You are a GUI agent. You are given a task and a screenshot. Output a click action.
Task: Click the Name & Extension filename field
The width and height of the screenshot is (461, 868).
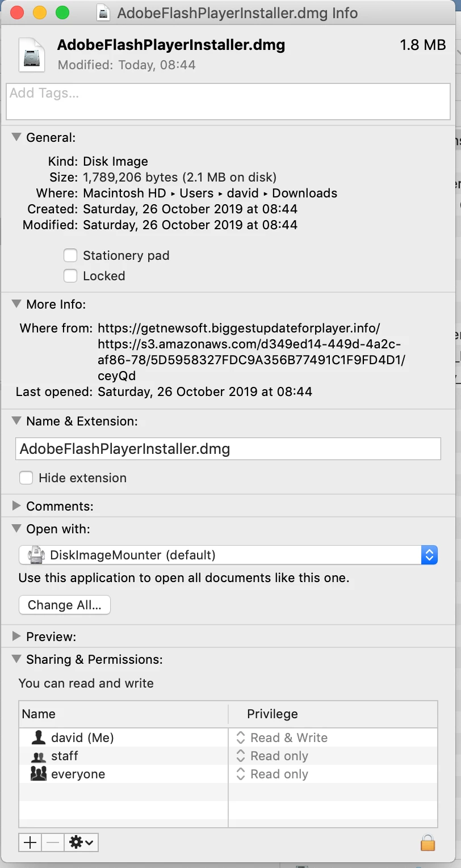click(228, 449)
